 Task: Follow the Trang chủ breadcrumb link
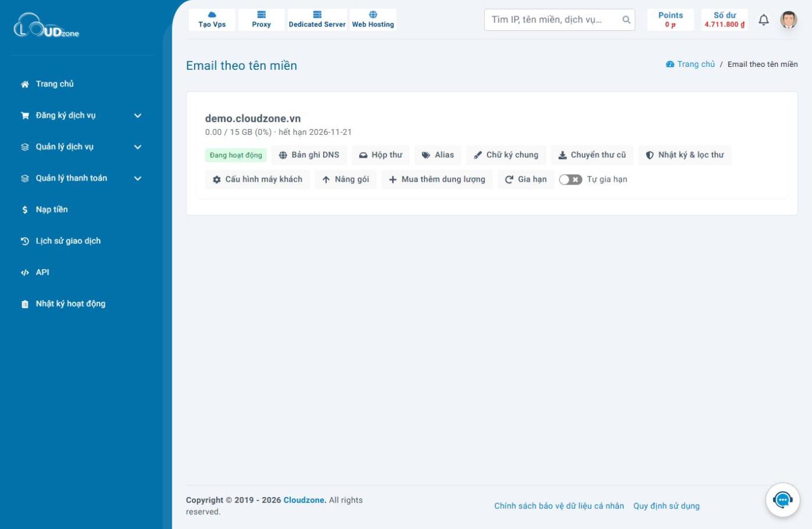click(691, 64)
